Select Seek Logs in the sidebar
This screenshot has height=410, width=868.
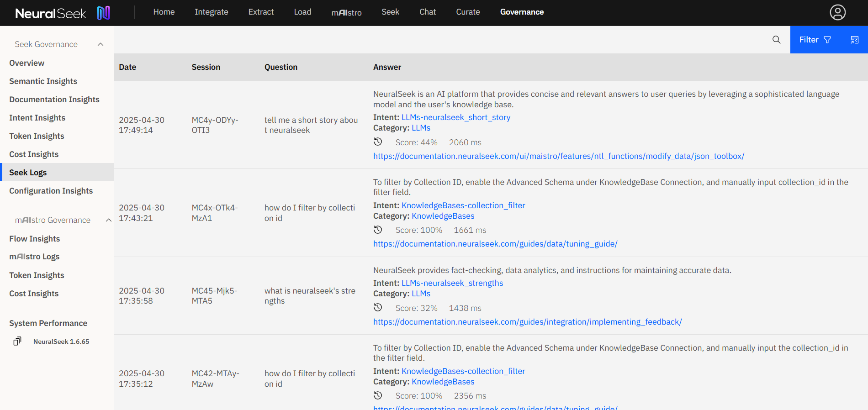57,172
